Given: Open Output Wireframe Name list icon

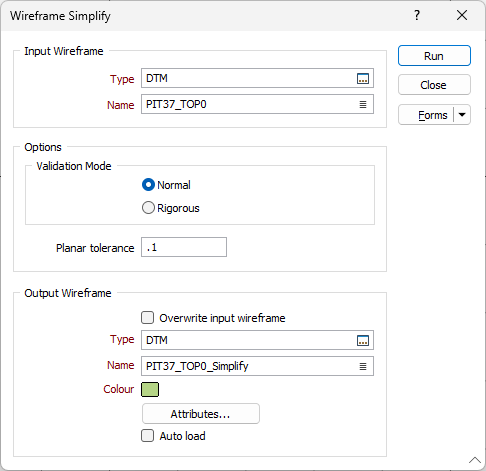Looking at the screenshot, I should pos(363,367).
